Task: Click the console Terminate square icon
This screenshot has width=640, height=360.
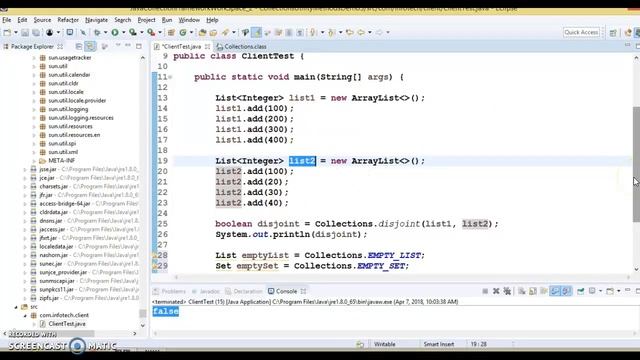Action: (x=485, y=291)
